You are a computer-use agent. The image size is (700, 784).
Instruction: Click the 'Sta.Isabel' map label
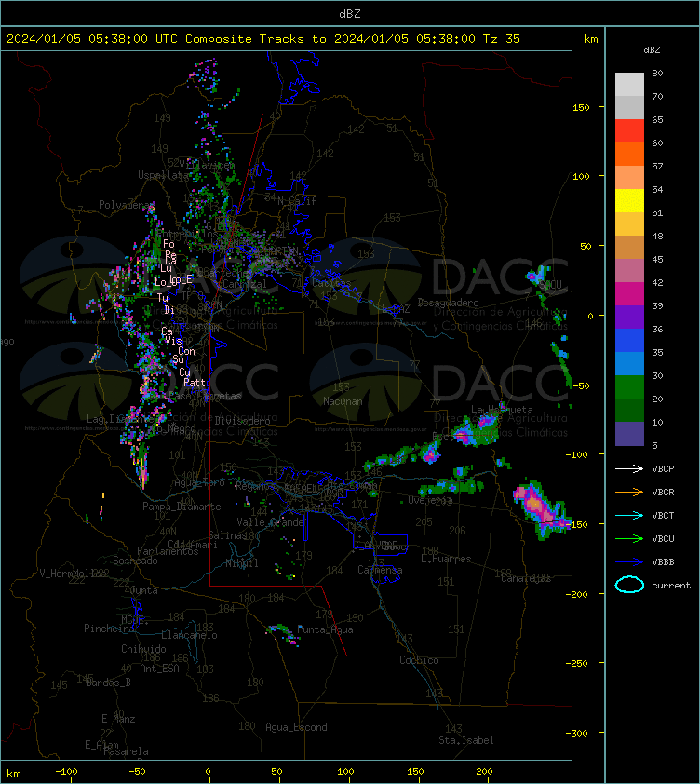tap(466, 740)
